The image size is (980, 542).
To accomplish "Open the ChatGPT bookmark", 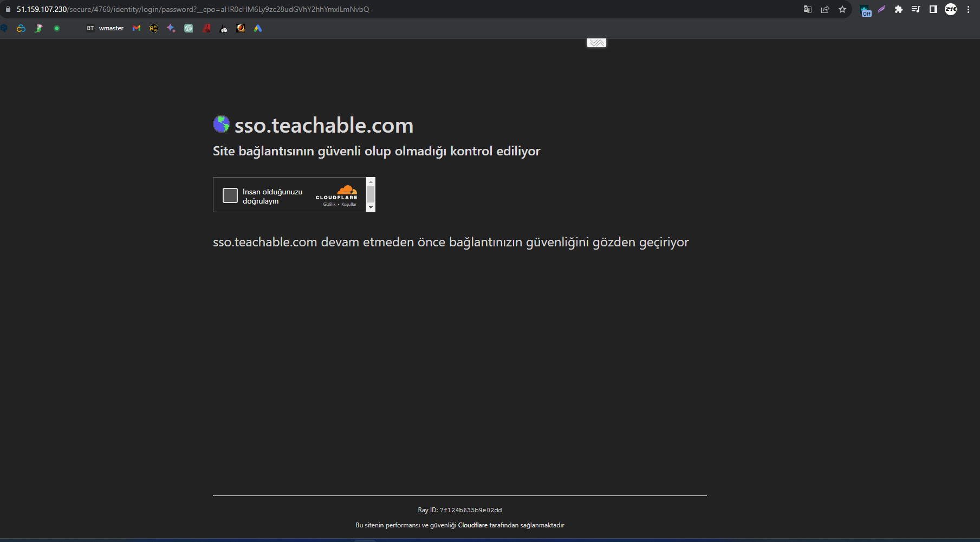I will tap(189, 28).
